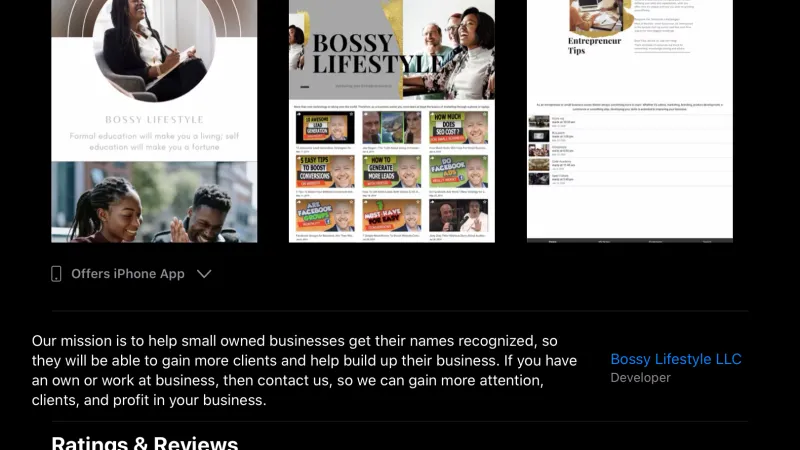This screenshot has width=800, height=450.
Task: Click the Ratings & Reviews heading
Action: click(x=145, y=442)
